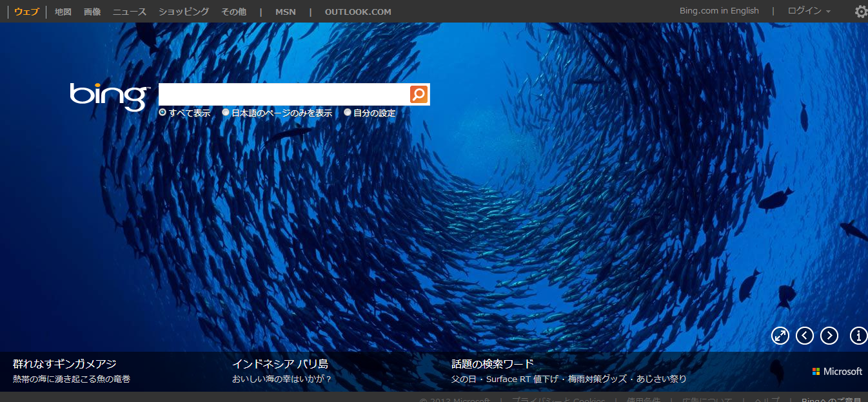Show the previous background image
This screenshot has width=868, height=402.
tap(805, 335)
